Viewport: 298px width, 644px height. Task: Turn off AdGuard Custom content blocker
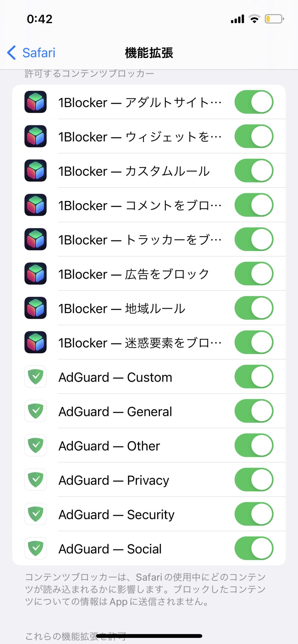click(x=254, y=377)
